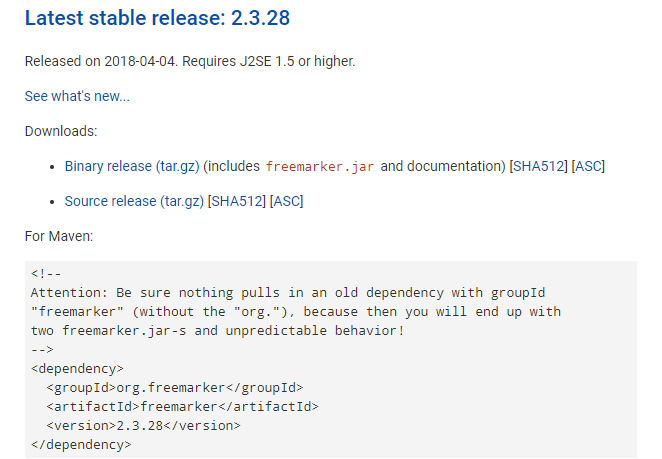Click the red freemarker.jar inline code
The height and width of the screenshot is (459, 662).
pos(320,167)
